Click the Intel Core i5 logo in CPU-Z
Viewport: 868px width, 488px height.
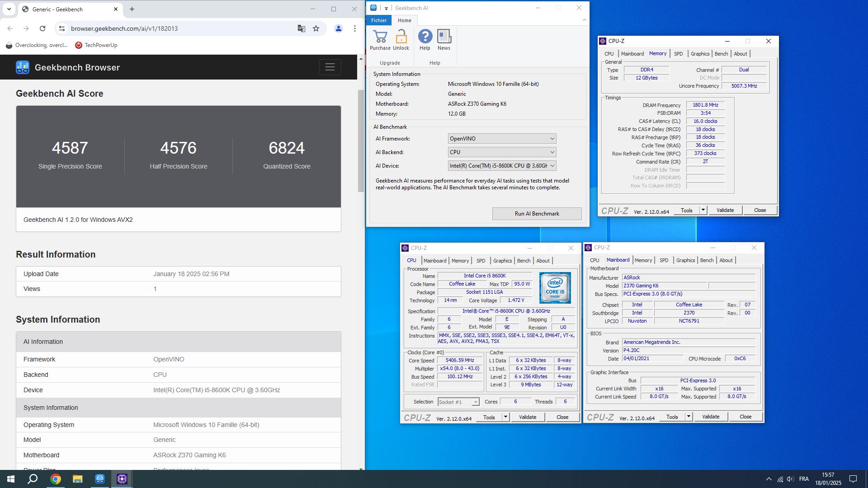point(555,288)
